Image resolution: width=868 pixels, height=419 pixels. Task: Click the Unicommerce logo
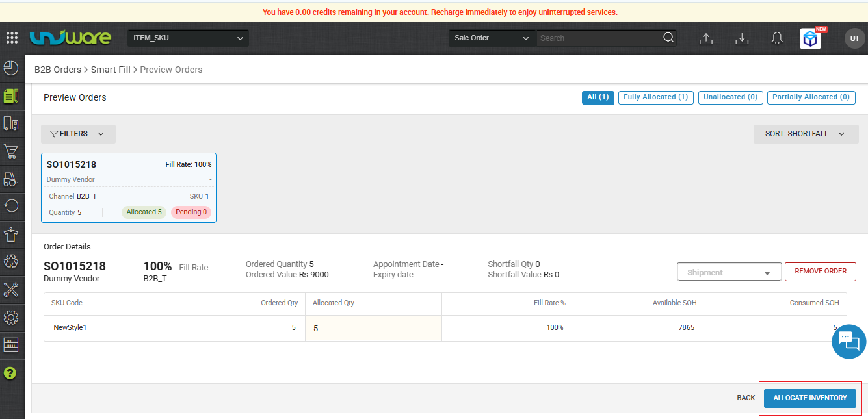70,38
